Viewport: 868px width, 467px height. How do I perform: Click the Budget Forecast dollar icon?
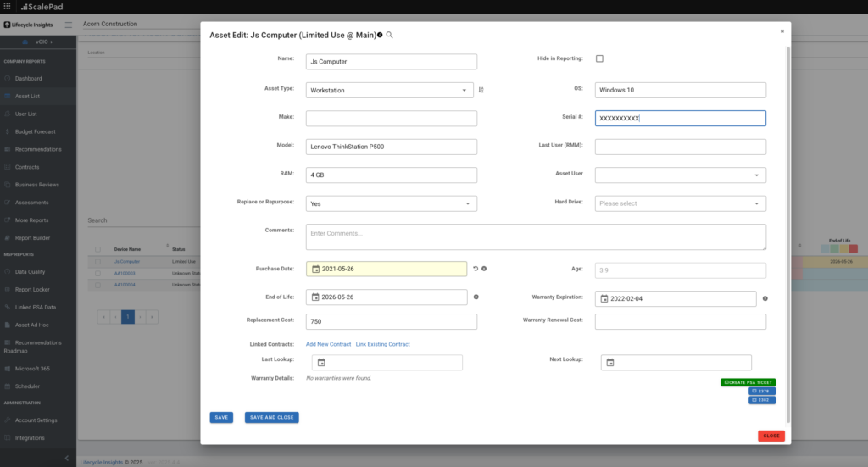[x=7, y=131]
